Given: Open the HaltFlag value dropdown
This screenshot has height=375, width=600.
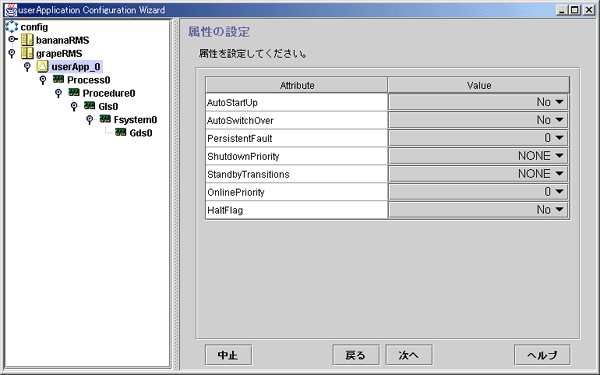Looking at the screenshot, I should point(478,210).
